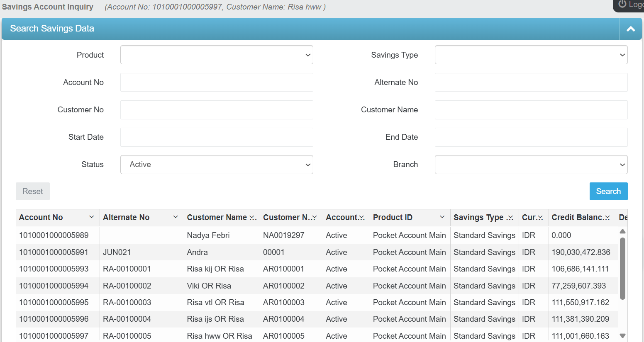Viewport: 644px width, 342px height.
Task: Open the Savings Type column menu arrow
Action: [x=511, y=217]
